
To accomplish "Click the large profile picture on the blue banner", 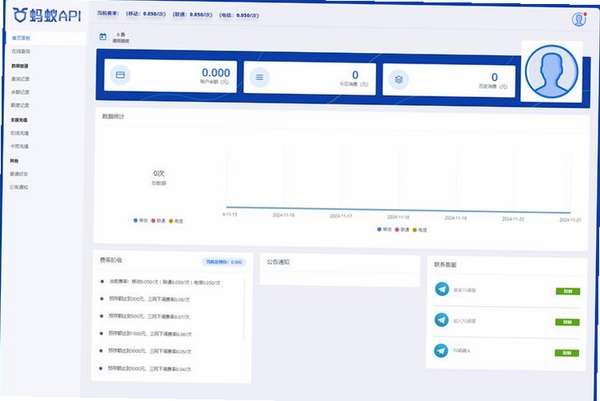I will (551, 72).
